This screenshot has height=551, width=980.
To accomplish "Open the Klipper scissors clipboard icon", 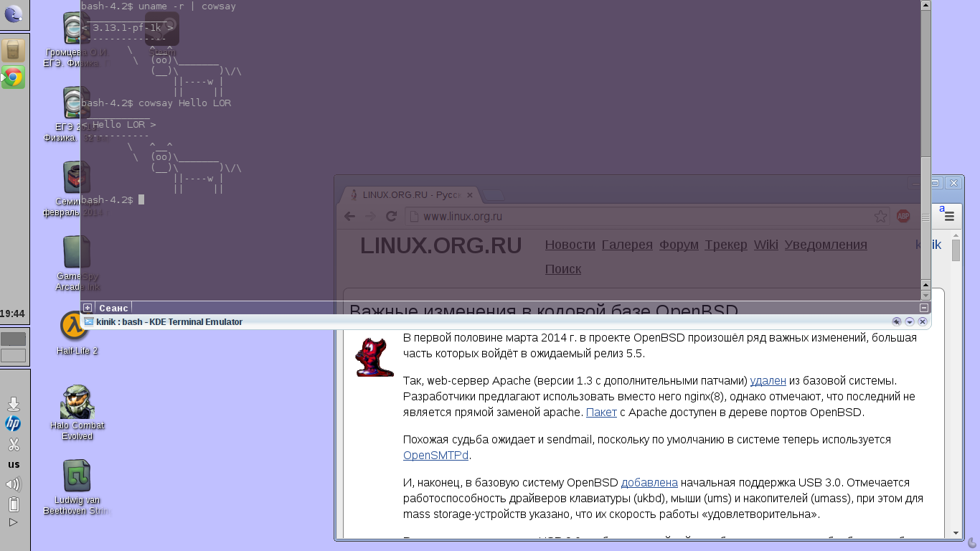I will 13,444.
